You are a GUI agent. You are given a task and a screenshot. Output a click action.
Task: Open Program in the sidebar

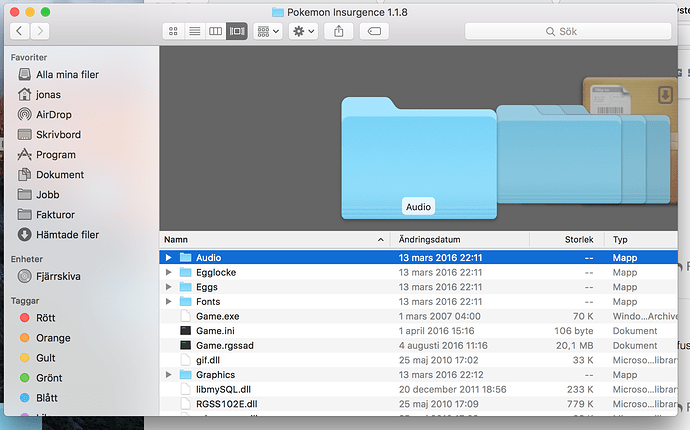click(x=47, y=154)
